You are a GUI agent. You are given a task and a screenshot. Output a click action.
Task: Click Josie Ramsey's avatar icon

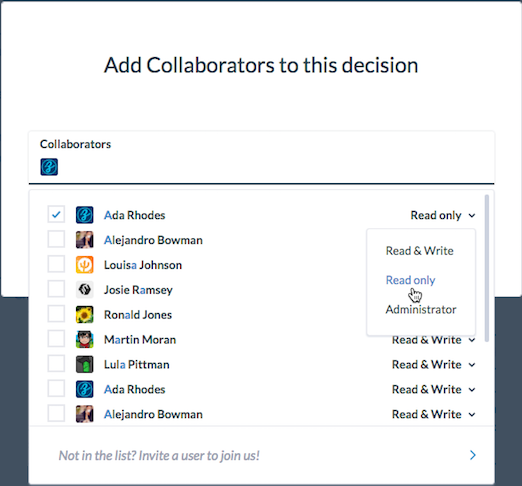click(84, 290)
